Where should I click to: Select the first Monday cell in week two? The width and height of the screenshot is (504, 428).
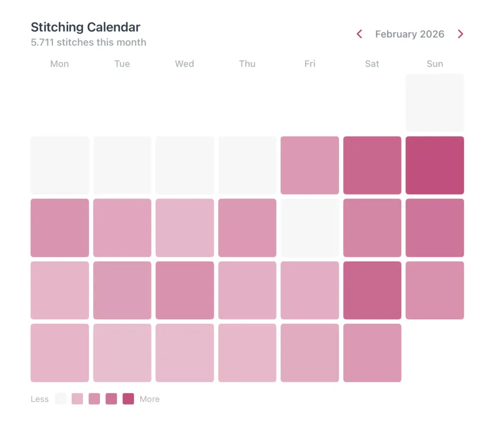[59, 228]
